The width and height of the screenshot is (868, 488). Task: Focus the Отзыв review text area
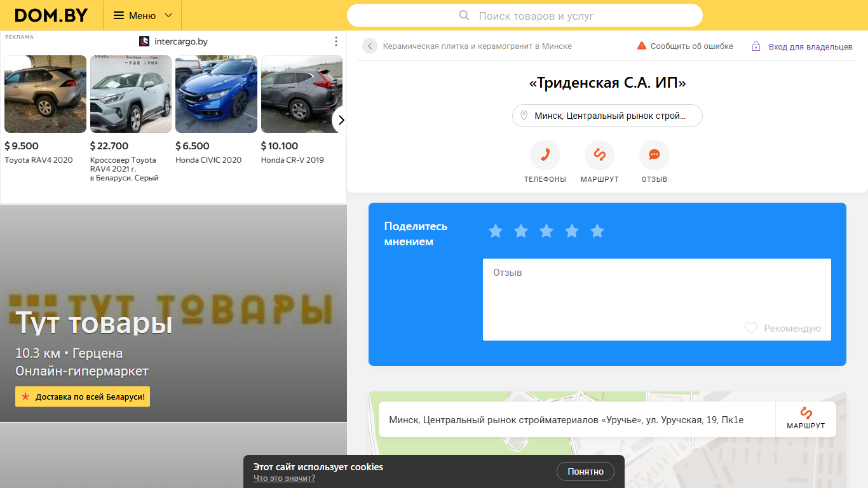point(657,299)
